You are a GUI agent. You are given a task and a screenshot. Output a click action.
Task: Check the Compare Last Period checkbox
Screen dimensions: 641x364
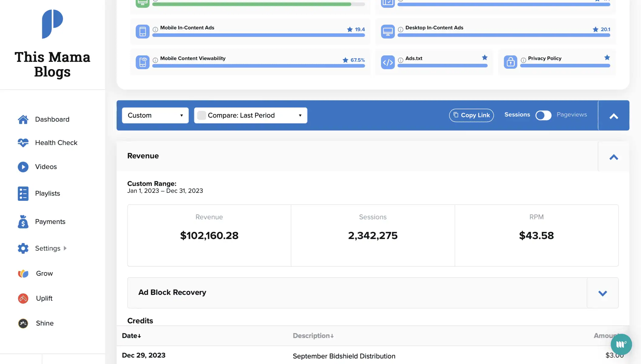click(x=201, y=115)
